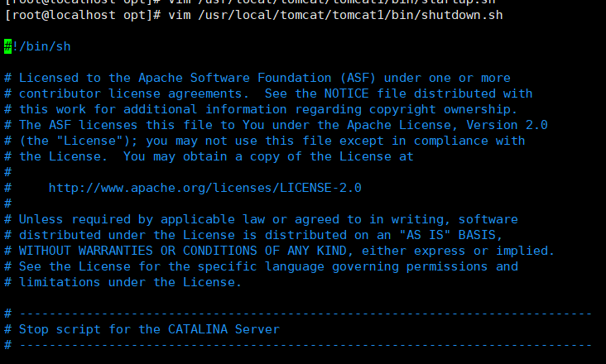Select the line starting 'Licensed to the Apache Software Foundation'
The height and width of the screenshot is (364, 606).
pos(257,78)
